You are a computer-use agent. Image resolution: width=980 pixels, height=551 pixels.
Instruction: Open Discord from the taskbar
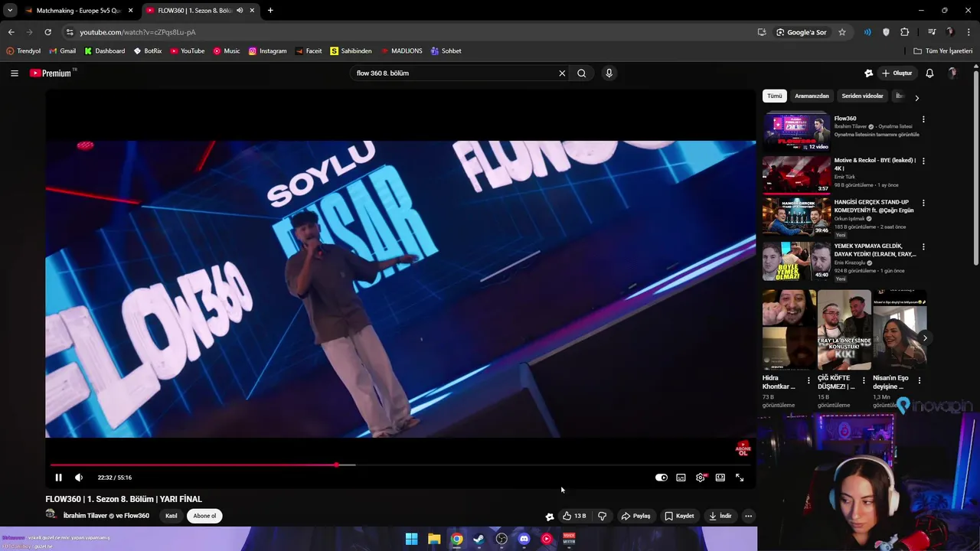coord(524,539)
